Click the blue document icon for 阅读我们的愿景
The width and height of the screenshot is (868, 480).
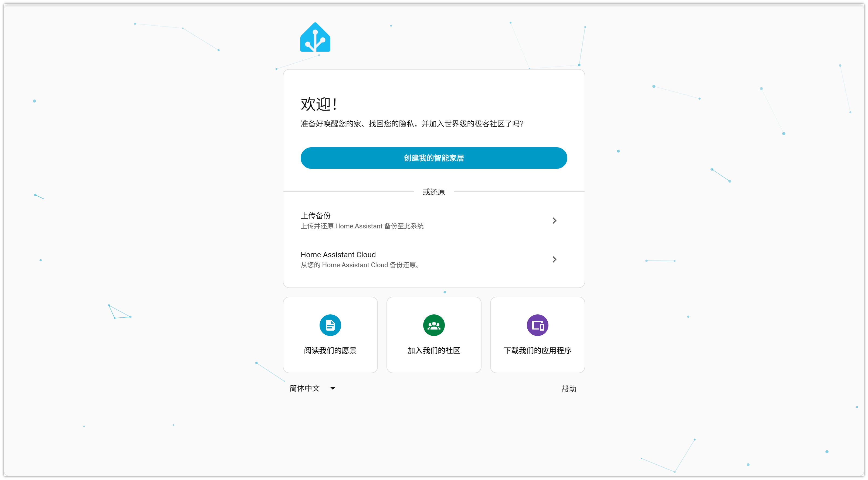[x=330, y=325]
